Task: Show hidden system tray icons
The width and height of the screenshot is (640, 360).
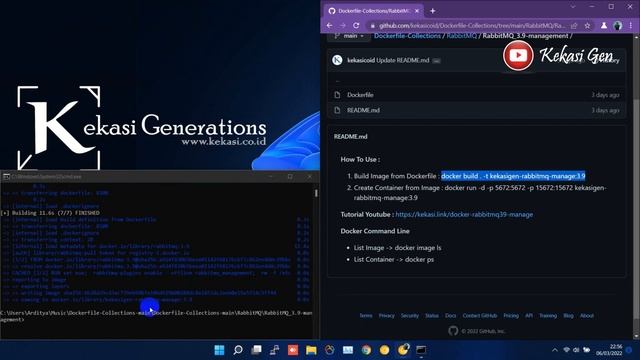Action: pyautogui.click(x=555, y=350)
